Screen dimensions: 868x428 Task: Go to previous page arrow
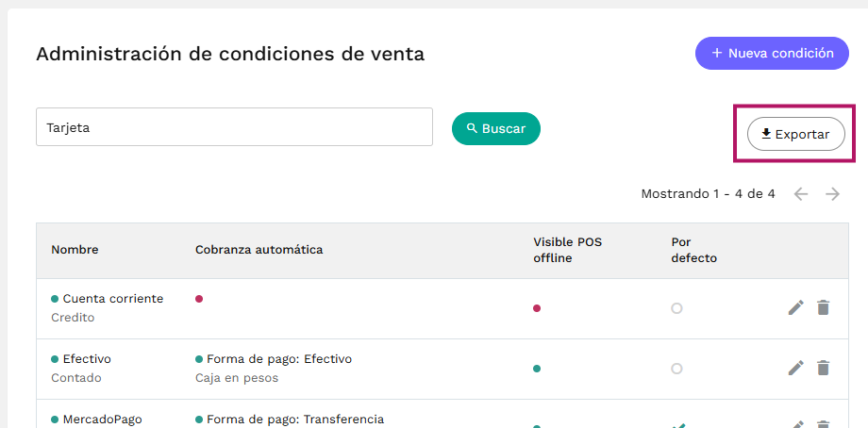(801, 194)
